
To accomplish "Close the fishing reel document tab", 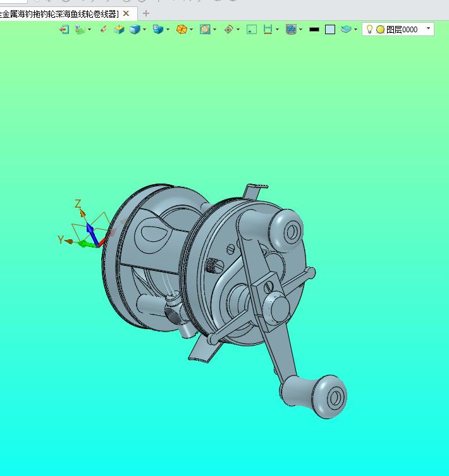I will click(126, 13).
